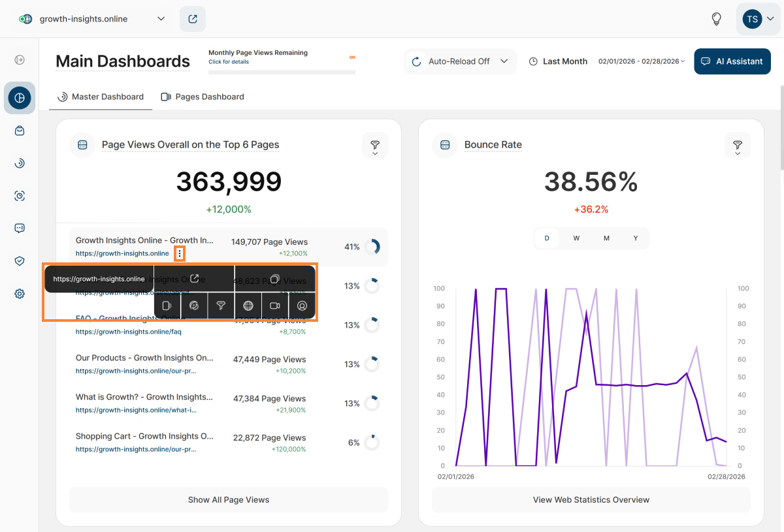This screenshot has height=532, width=784.
Task: Select the Y yearly interval toggle
Action: point(636,238)
